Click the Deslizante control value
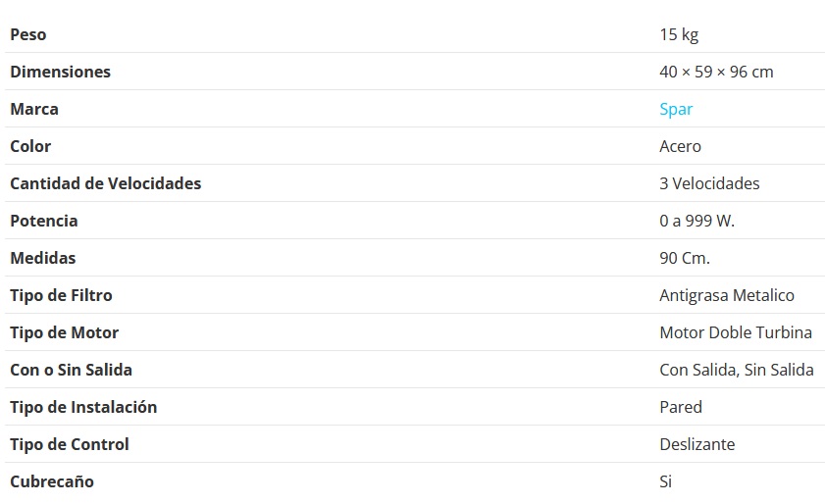825x504 pixels. coord(696,444)
